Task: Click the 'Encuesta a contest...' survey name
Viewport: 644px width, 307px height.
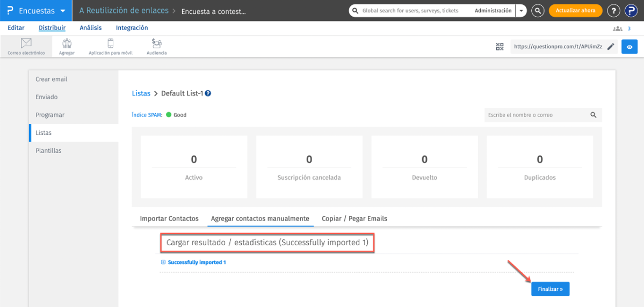Action: click(x=214, y=11)
